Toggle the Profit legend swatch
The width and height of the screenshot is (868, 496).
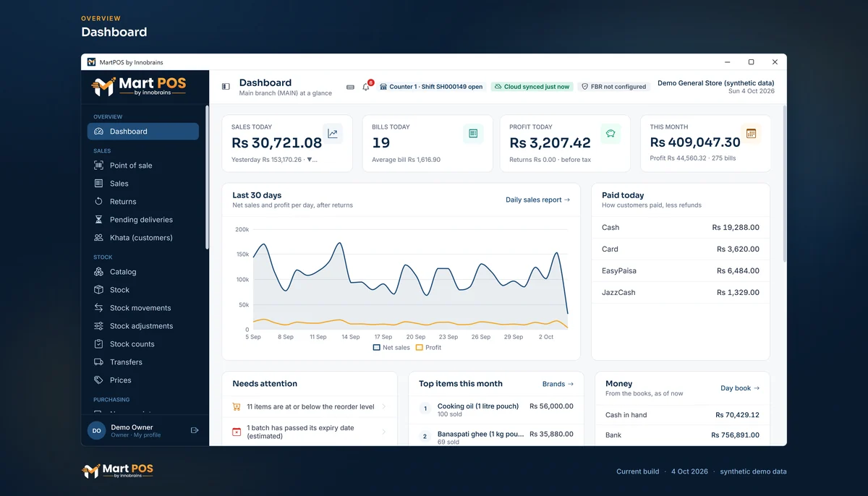coord(420,348)
